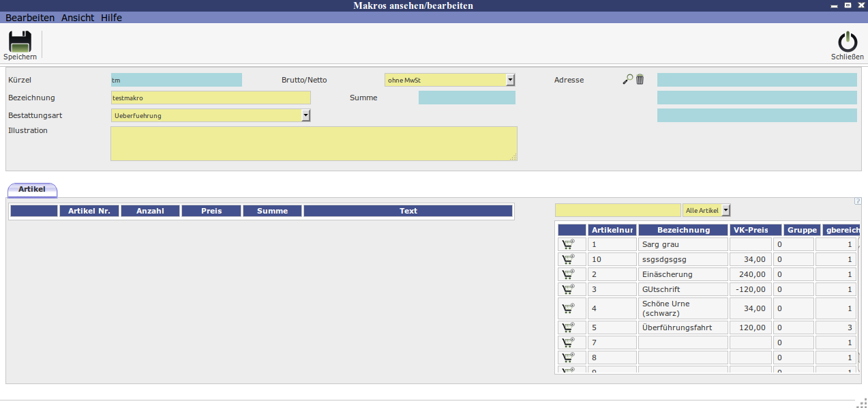This screenshot has width=868, height=408.
Task: Add Schöne Urne (schwarz) via cart icon
Action: click(567, 308)
